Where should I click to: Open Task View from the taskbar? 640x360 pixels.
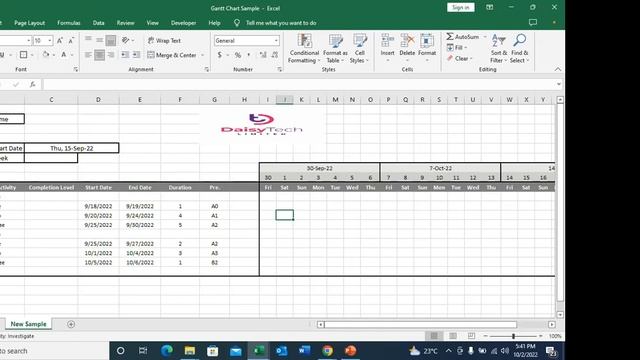(x=143, y=351)
